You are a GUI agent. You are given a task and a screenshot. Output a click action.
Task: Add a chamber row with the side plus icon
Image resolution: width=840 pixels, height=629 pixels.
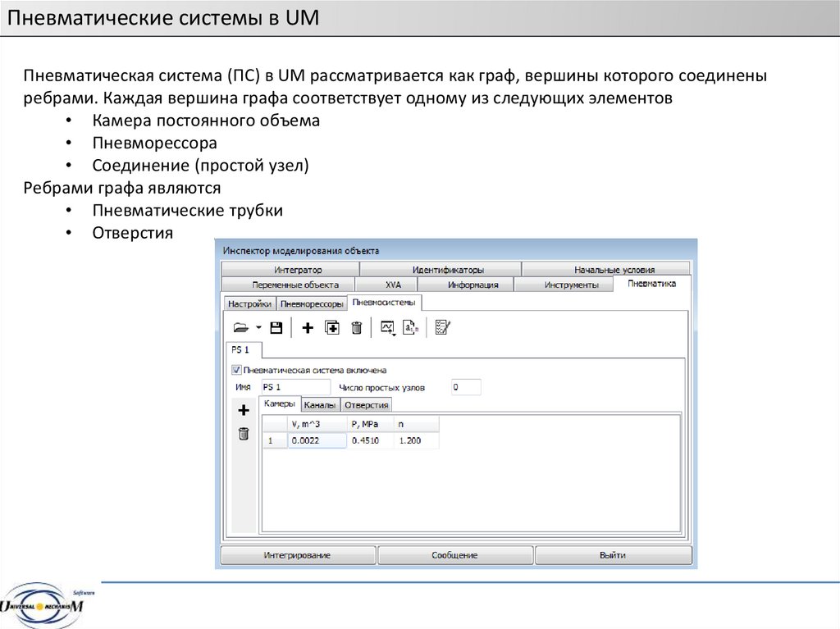point(244,410)
